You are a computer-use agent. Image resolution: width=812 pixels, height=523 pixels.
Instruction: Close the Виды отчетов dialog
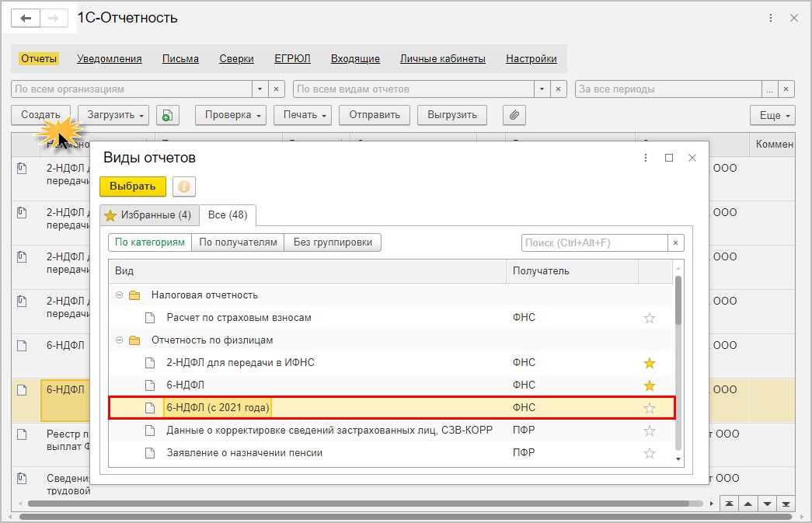(692, 158)
